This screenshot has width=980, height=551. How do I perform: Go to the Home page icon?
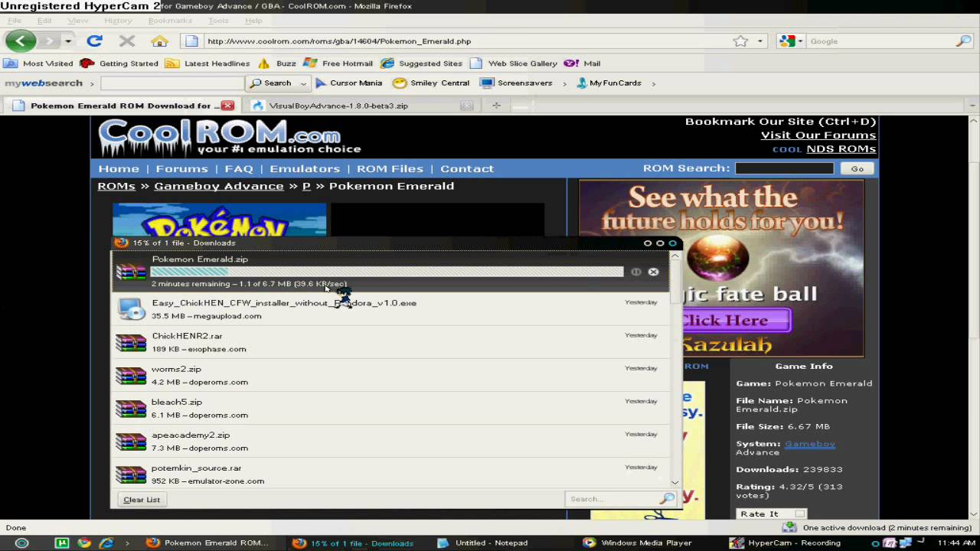[159, 41]
